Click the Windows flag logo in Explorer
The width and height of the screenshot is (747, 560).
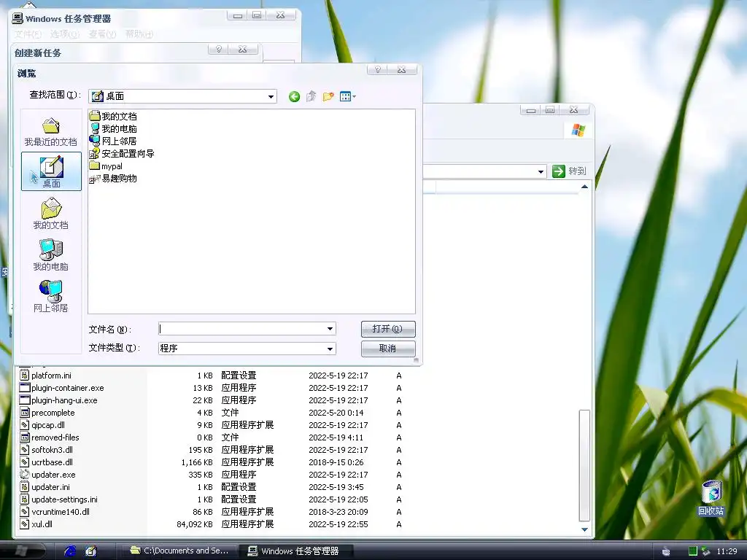pyautogui.click(x=578, y=130)
